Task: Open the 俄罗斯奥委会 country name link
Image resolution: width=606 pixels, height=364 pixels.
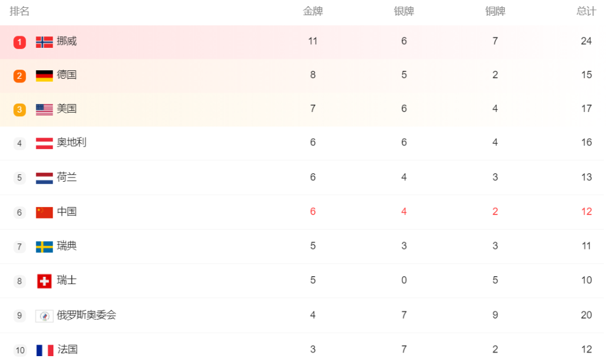Action: pos(87,315)
